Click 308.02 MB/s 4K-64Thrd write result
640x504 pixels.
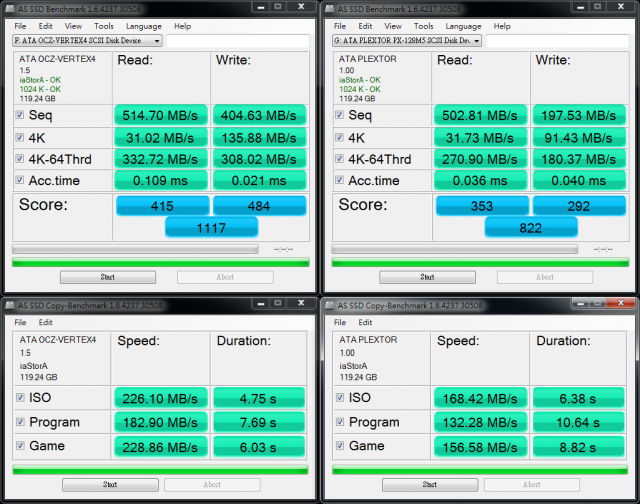pos(259,159)
